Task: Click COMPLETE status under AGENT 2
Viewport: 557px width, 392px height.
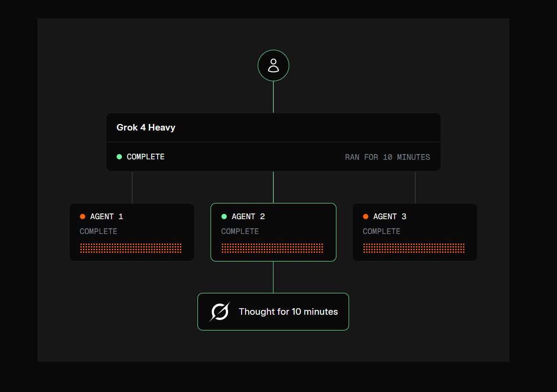Action: (x=240, y=231)
